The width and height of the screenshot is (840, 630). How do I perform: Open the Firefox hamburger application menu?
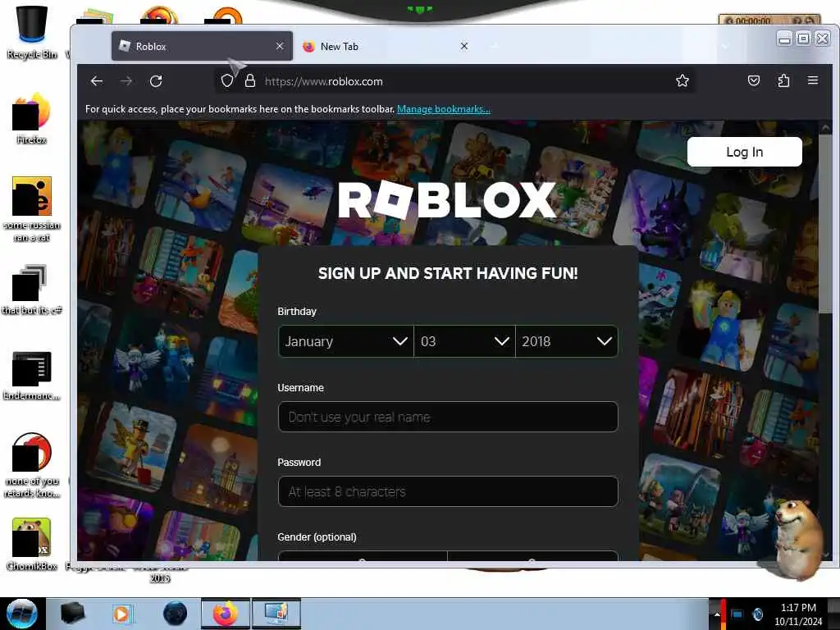[813, 80]
